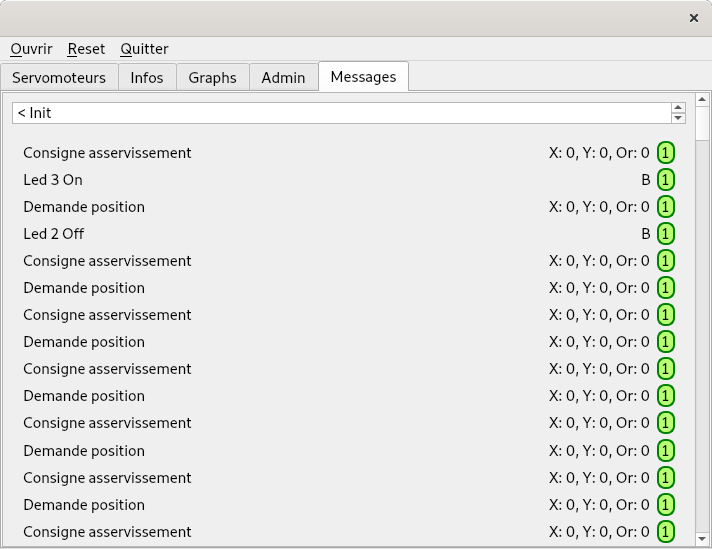Go to the Graphs tab
712x549 pixels.
(x=213, y=78)
